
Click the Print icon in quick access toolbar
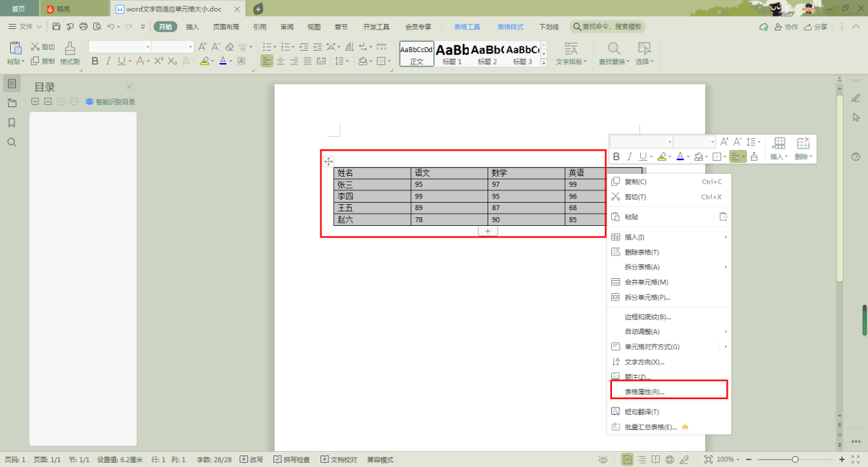[x=83, y=27]
